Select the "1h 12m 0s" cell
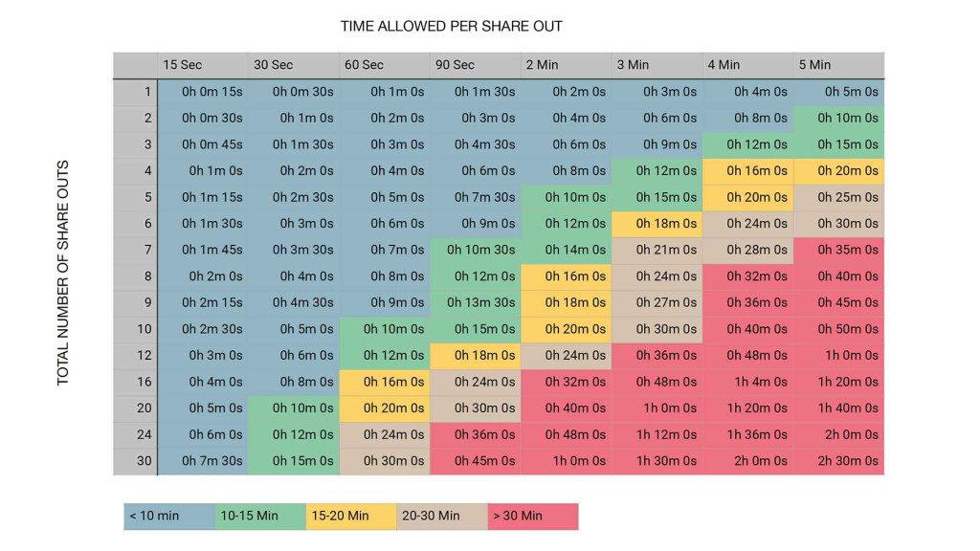This screenshot has height=551, width=980. (657, 434)
